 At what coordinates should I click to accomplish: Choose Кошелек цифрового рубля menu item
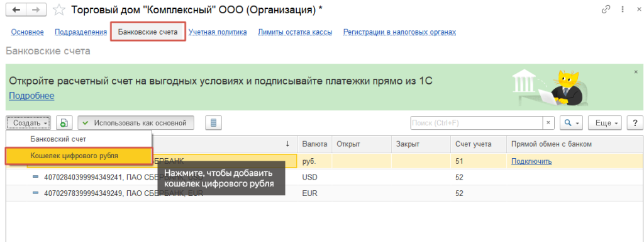coord(79,156)
